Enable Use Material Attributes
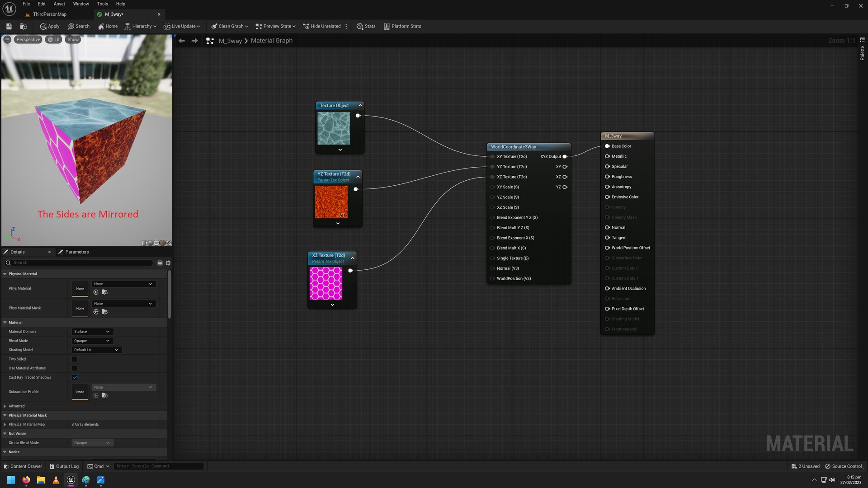Screen dimensions: 868x488 [x=75, y=368]
